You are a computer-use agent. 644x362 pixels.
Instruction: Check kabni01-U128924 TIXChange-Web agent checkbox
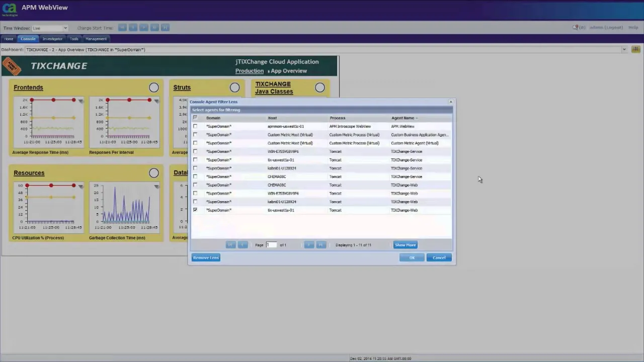[x=195, y=202]
